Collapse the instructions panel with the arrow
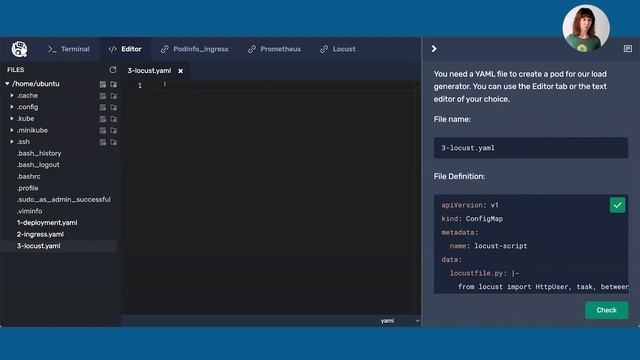This screenshot has width=640, height=360. point(434,49)
